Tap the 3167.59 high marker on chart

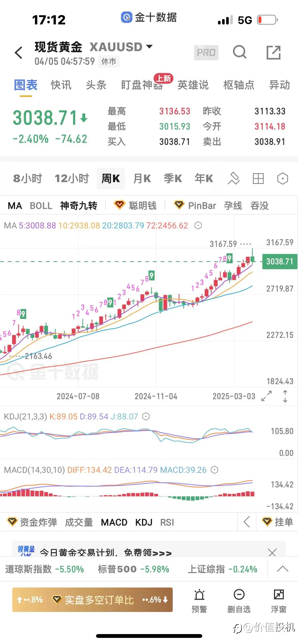223,244
